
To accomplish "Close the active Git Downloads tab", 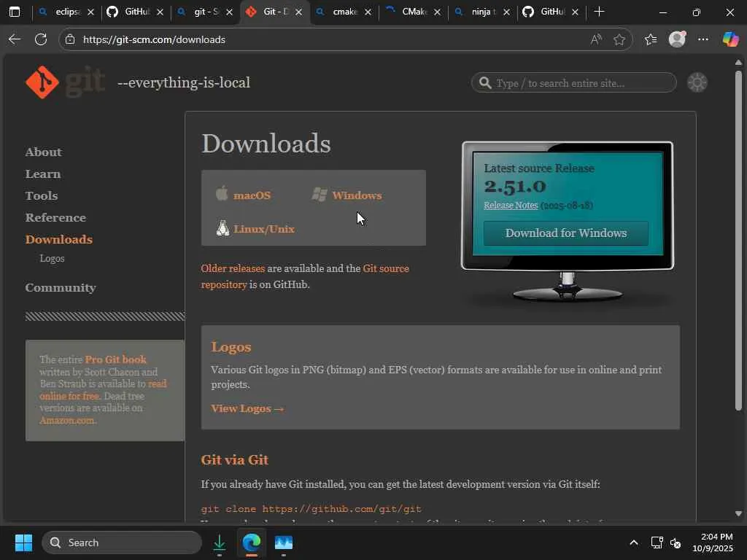I will [x=298, y=12].
